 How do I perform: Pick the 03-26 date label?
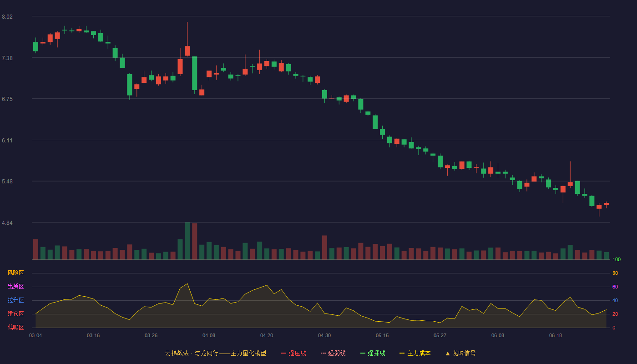[x=151, y=335]
